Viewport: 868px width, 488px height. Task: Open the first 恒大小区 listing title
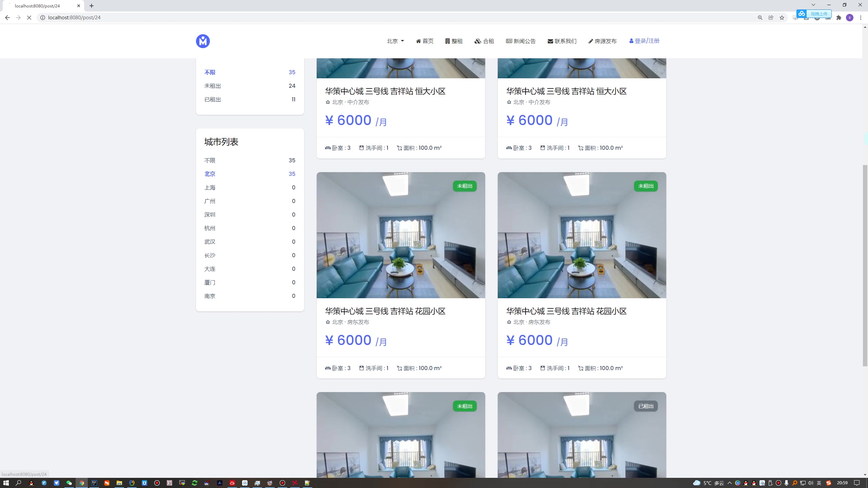pyautogui.click(x=385, y=91)
